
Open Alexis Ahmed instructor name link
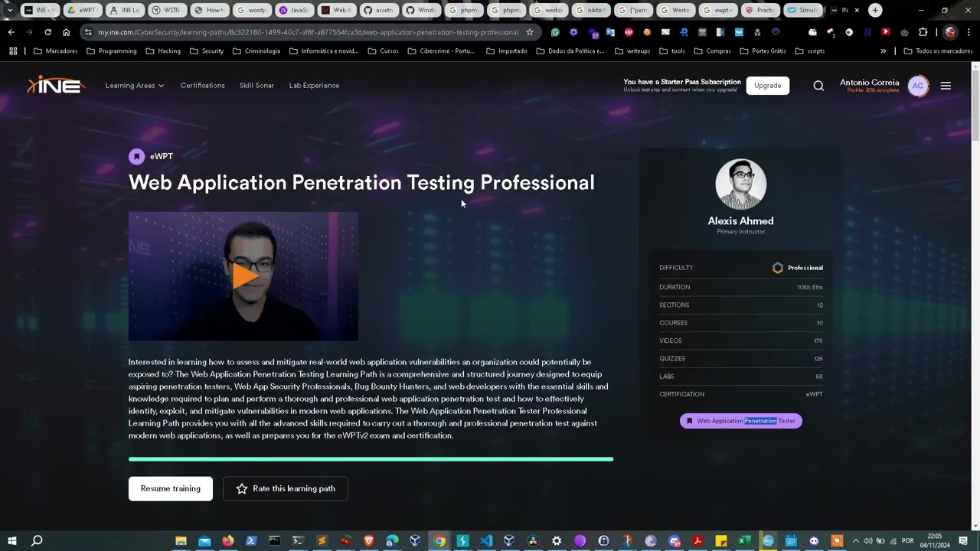pyautogui.click(x=740, y=221)
